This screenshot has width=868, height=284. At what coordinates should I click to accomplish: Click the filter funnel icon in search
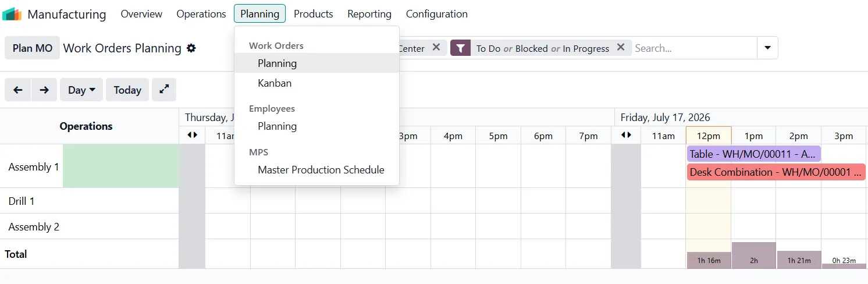[x=460, y=48]
